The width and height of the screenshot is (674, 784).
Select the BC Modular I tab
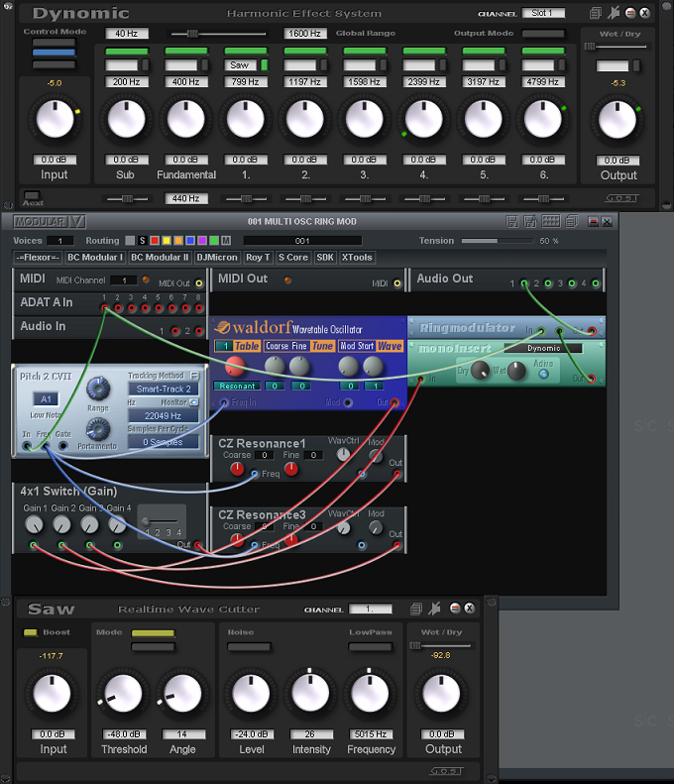[95, 258]
